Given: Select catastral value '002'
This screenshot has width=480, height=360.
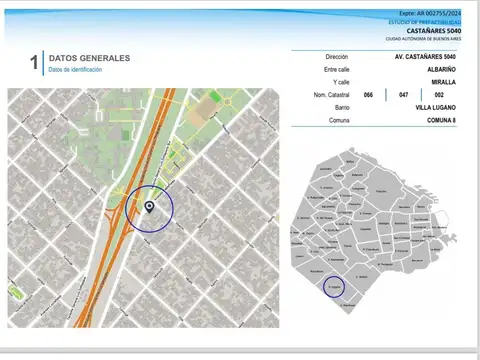Looking at the screenshot, I should coord(439,95).
